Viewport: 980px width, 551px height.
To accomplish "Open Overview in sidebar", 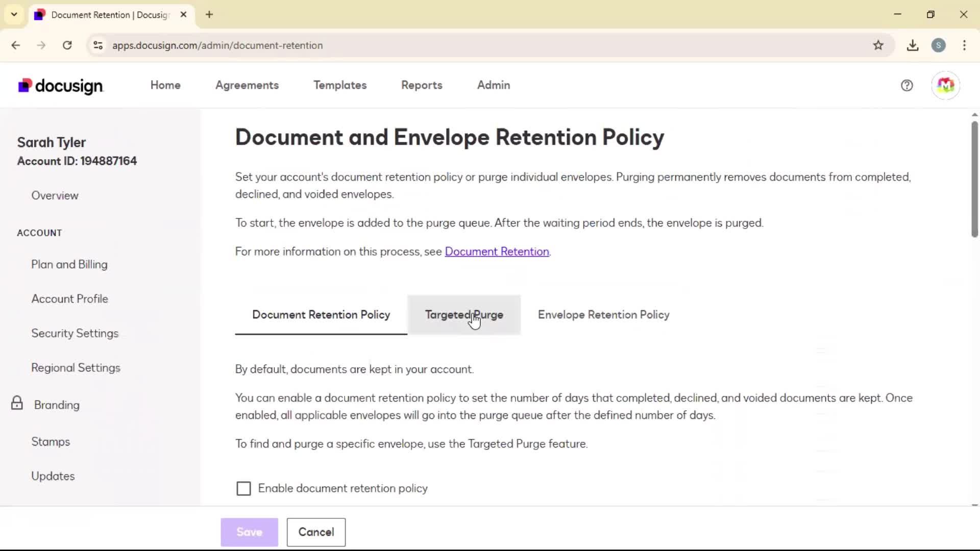I will click(x=55, y=195).
